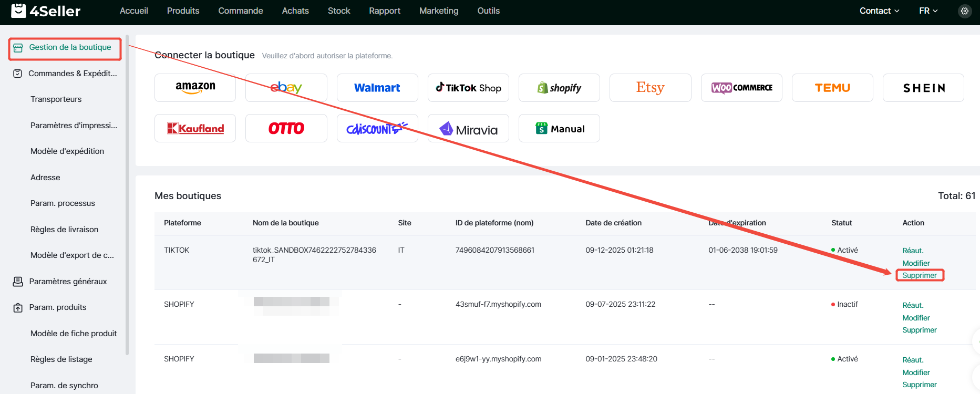Click the Param. produits icon

click(18, 308)
